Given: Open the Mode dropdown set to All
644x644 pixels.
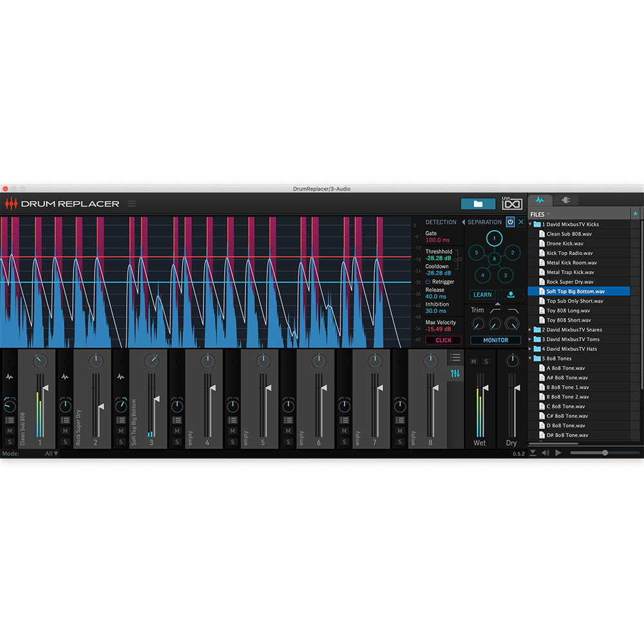Looking at the screenshot, I should [x=52, y=453].
